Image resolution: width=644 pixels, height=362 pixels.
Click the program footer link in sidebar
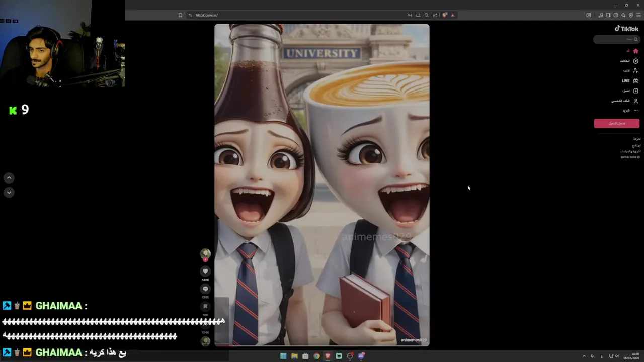pos(636,145)
